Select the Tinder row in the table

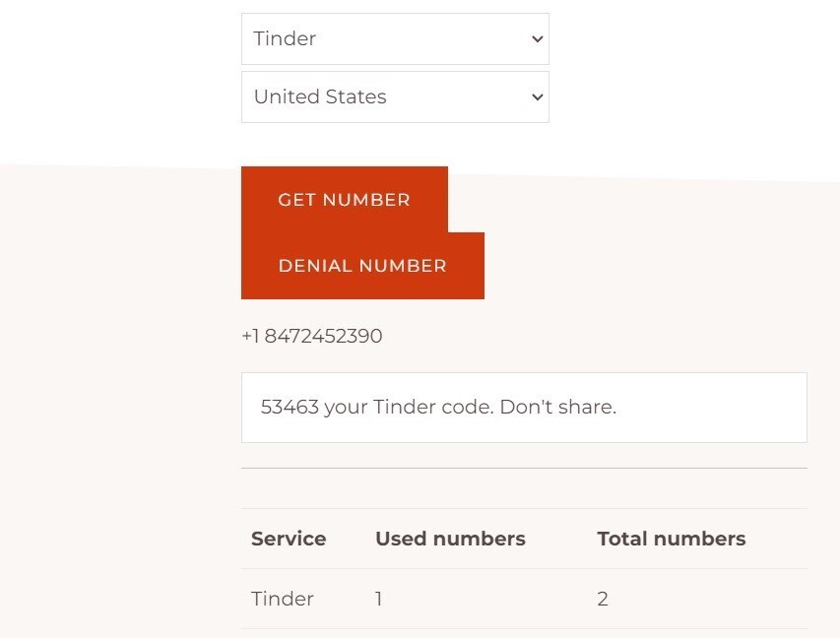tap(283, 599)
